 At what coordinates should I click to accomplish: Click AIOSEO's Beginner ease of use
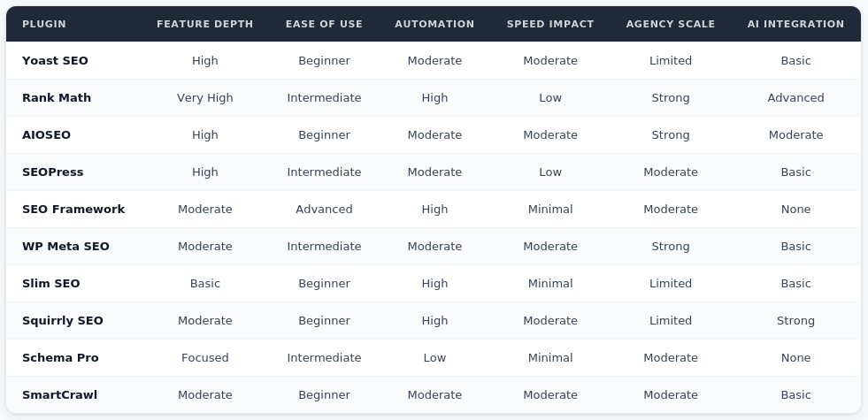[324, 134]
